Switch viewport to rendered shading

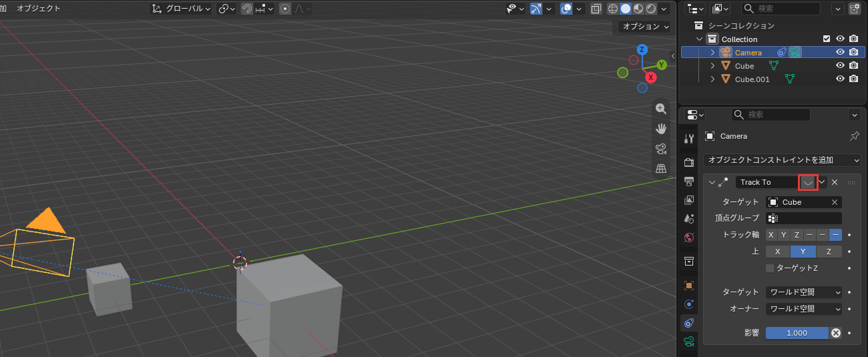coord(651,9)
